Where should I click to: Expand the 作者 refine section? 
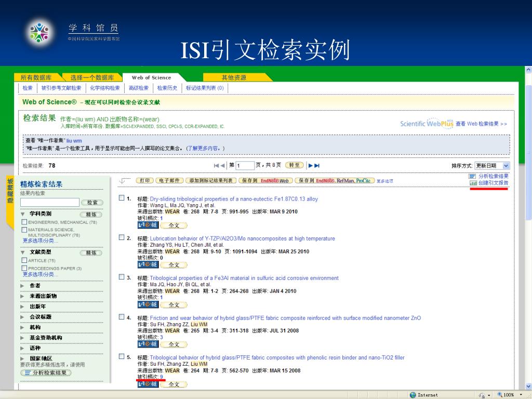pyautogui.click(x=22, y=286)
